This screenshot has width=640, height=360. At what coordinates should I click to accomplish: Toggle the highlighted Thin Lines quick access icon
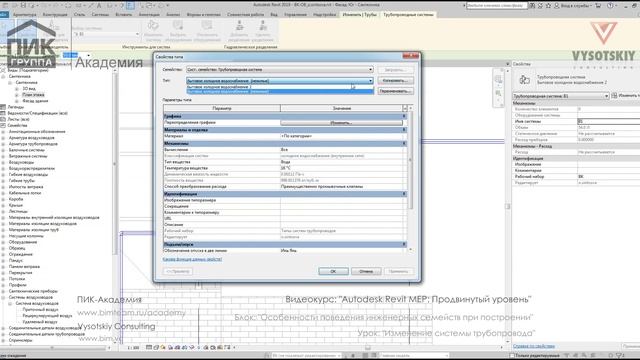pos(130,6)
